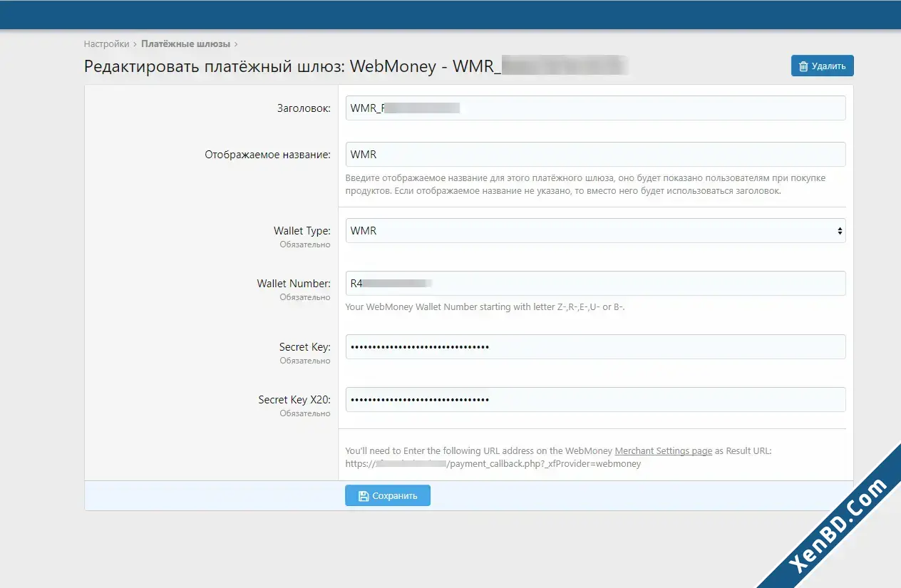Click the Удалить delete button

(x=822, y=66)
